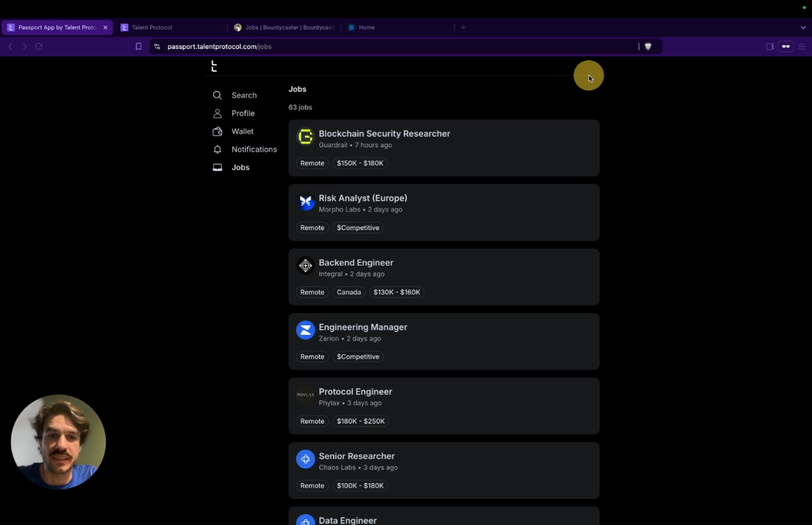
Task: Click Remote tag on Backend Engineer card
Action: click(313, 292)
